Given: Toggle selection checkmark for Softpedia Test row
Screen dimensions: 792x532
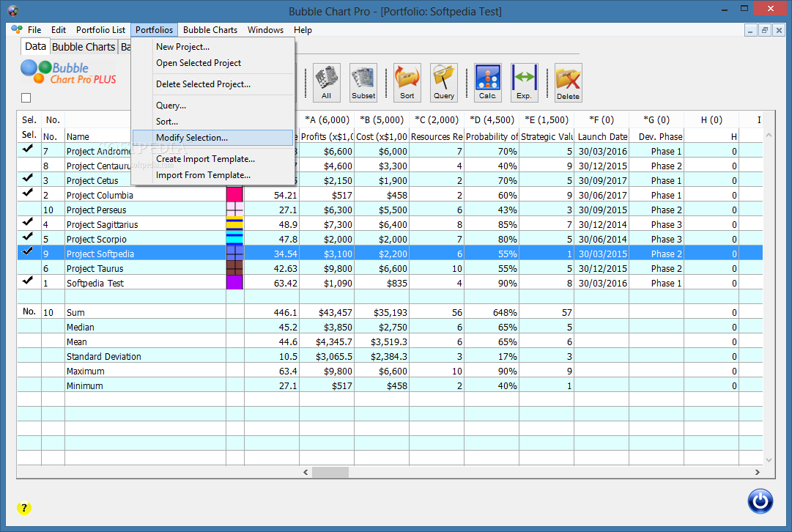Looking at the screenshot, I should coord(29,282).
